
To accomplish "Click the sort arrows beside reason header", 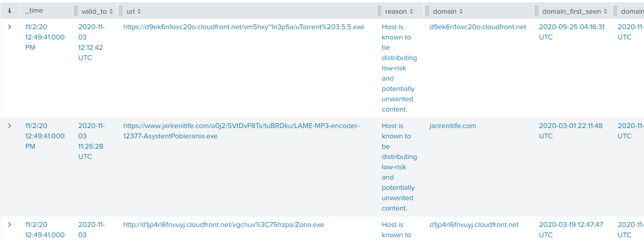I will (411, 12).
